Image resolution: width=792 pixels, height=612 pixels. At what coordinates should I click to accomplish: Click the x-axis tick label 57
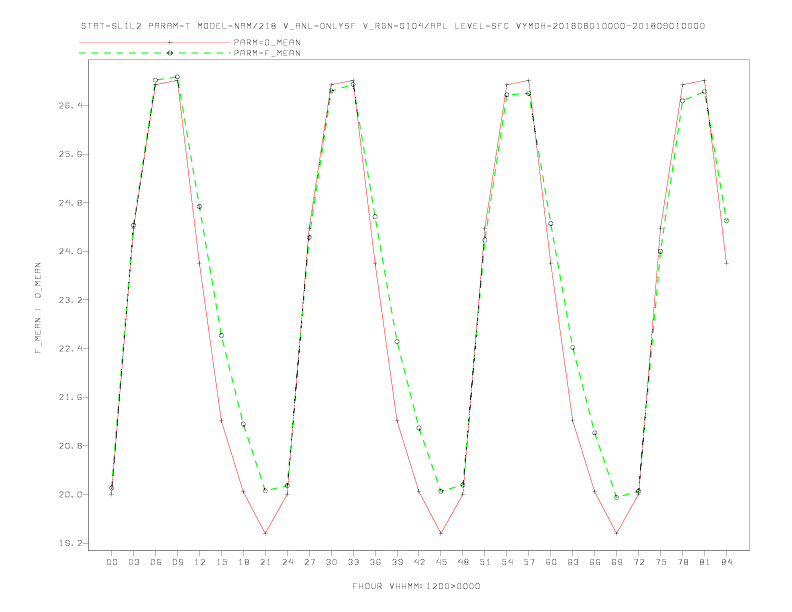(x=529, y=562)
